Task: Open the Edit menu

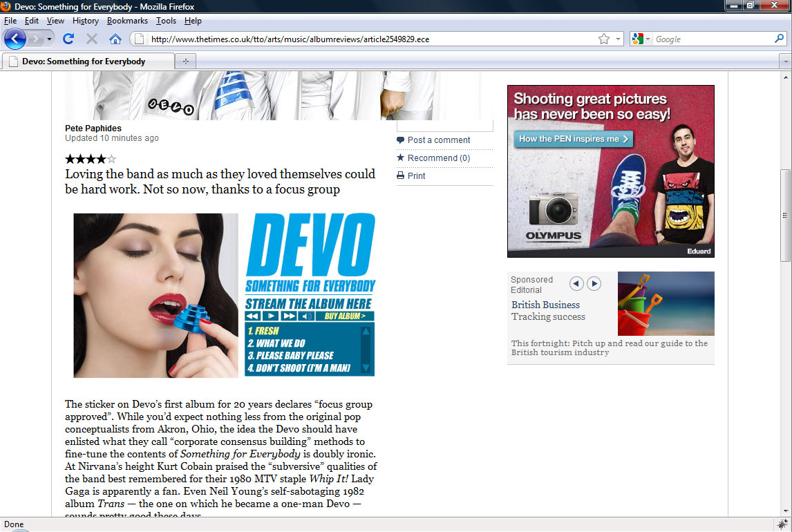Action: tap(31, 21)
